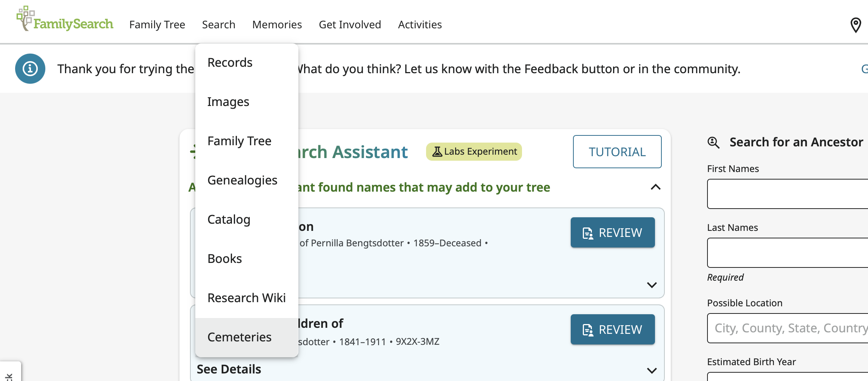Viewport: 868px width, 381px height.
Task: Open the Get Involved menu
Action: 350,25
